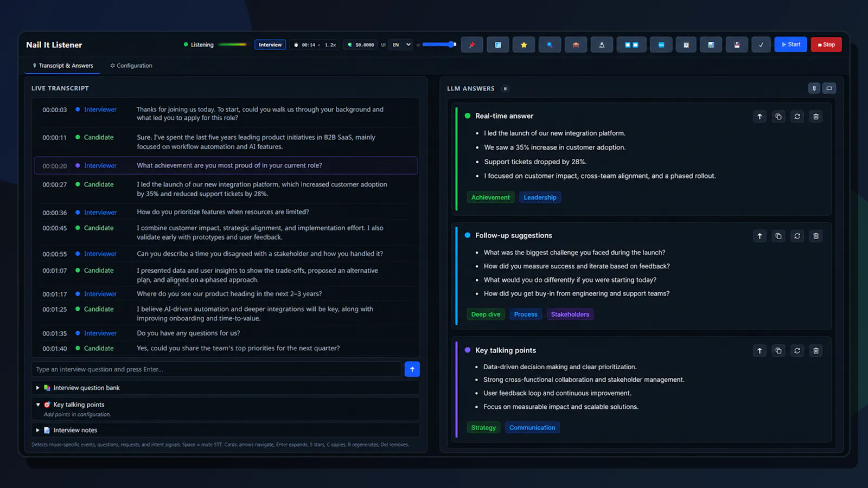The image size is (868, 488).
Task: Expand Interview question bank section
Action: tap(225, 388)
